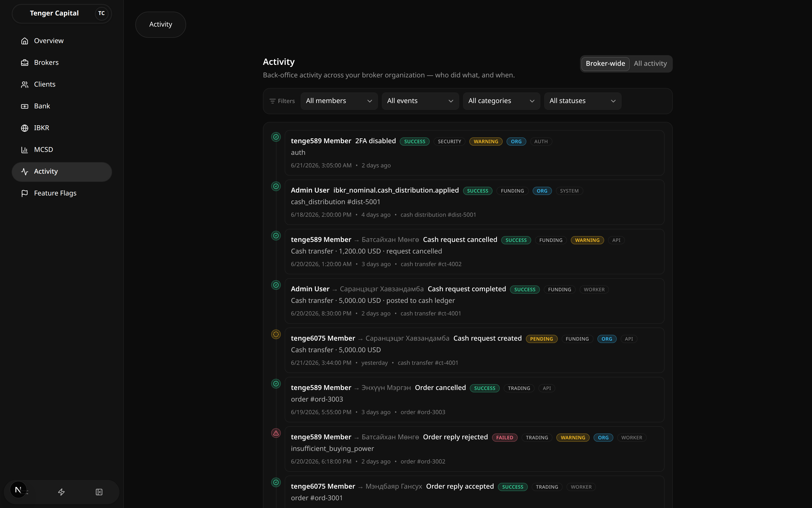812x508 pixels.
Task: Click the Next.js N logo badge
Action: (18, 490)
